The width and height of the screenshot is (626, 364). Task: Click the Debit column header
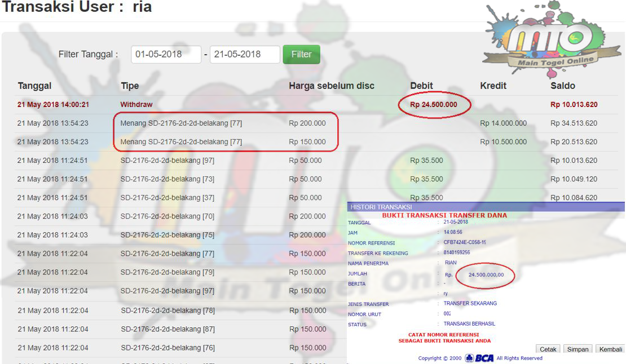pyautogui.click(x=421, y=86)
